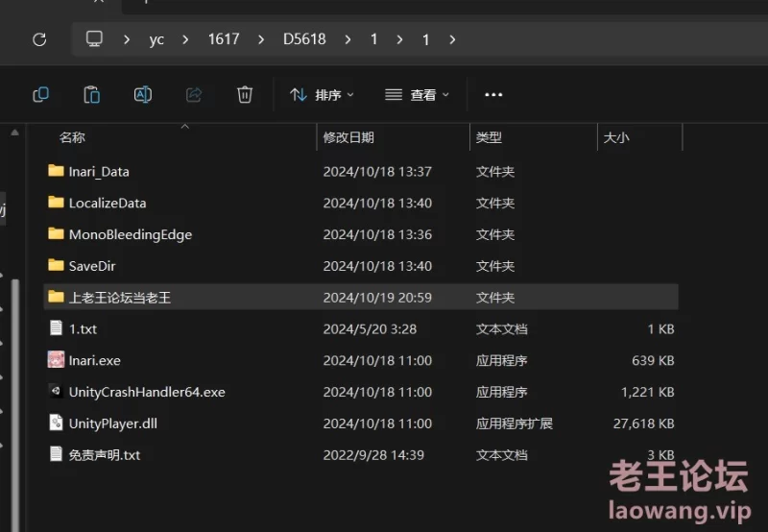Select the Inari.exe application icon
Viewport: 768px width, 532px height.
[56, 359]
